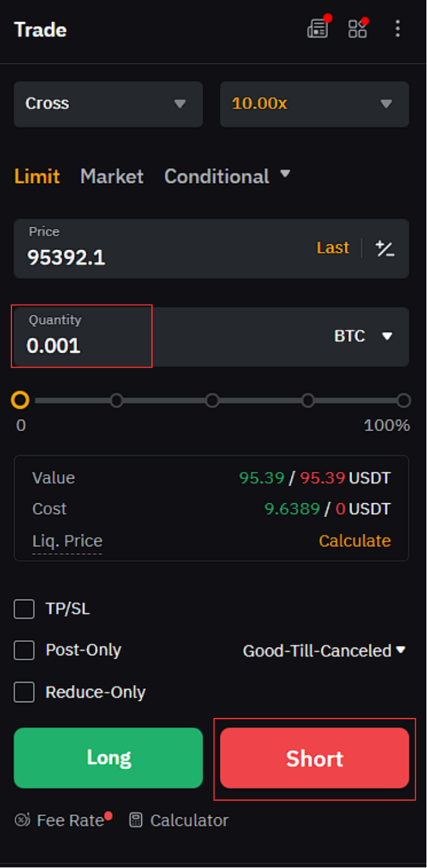Enable the TP/SL checkbox
Screen dimensions: 427x868
click(x=24, y=609)
